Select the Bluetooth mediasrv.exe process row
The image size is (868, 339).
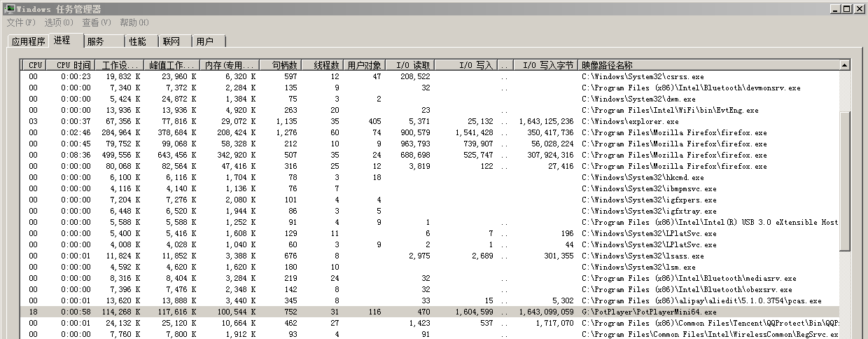[x=431, y=278]
